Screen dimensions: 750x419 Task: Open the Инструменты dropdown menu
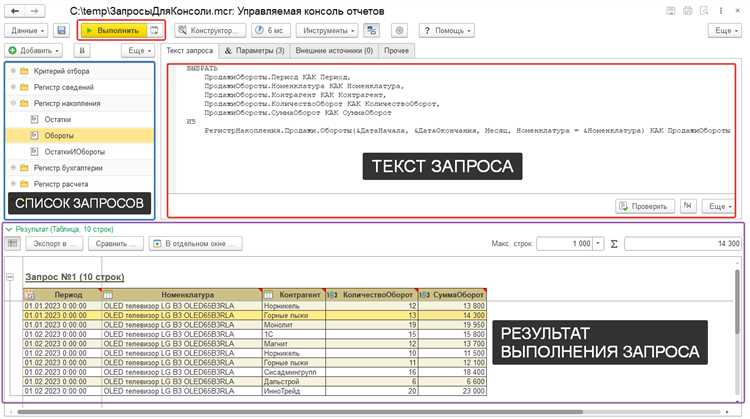click(327, 30)
